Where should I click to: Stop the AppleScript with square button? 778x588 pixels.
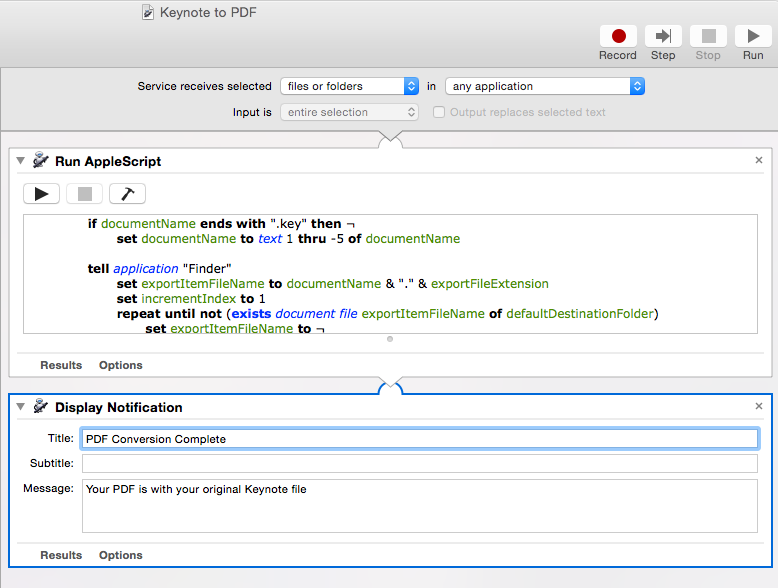click(84, 194)
